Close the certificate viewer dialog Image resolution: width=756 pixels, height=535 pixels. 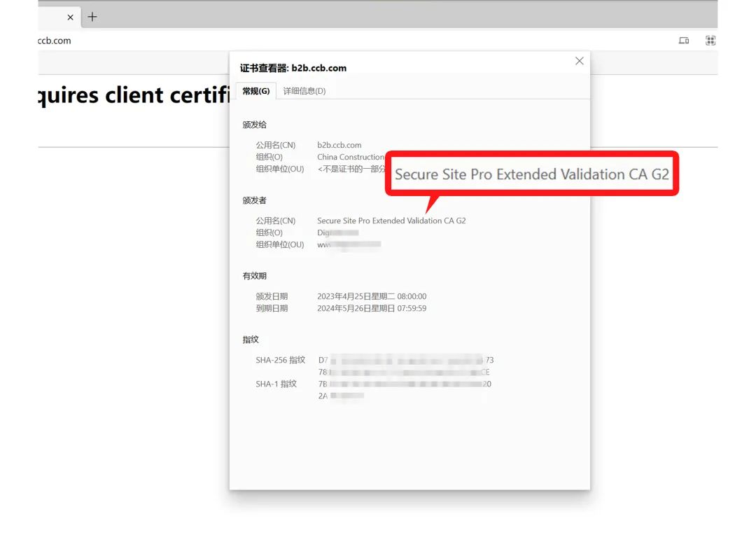tap(580, 61)
